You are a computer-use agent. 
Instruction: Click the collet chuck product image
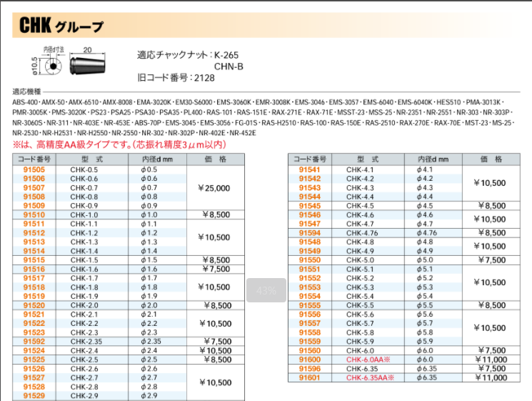pyautogui.click(x=88, y=66)
